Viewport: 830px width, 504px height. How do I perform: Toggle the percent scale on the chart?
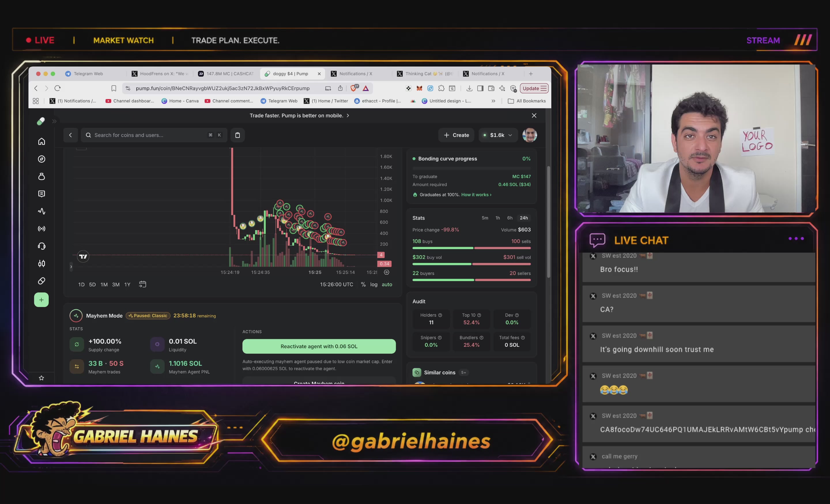coord(363,285)
